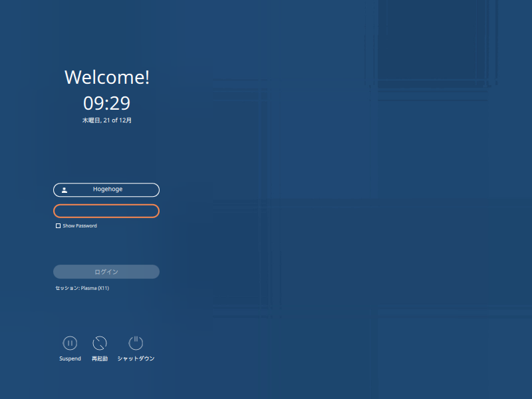Click the date 木曜日, 21 of 12月
The image size is (532, 399).
click(x=107, y=120)
